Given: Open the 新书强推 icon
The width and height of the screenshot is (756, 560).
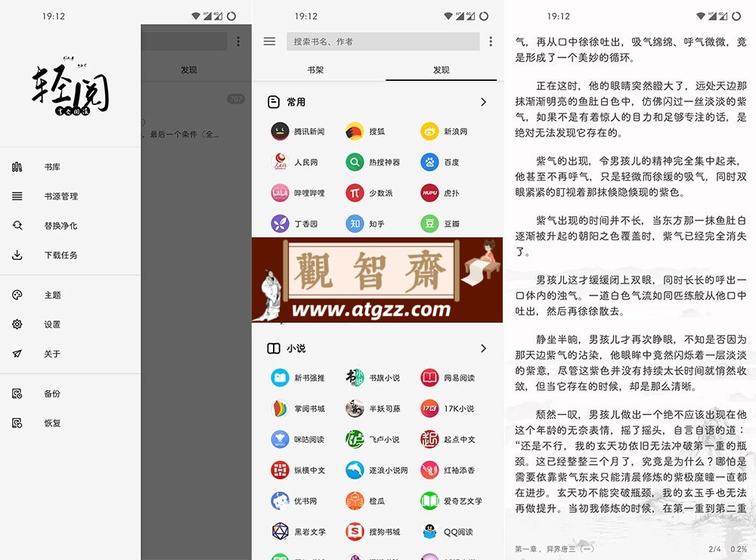Looking at the screenshot, I should coord(280,378).
